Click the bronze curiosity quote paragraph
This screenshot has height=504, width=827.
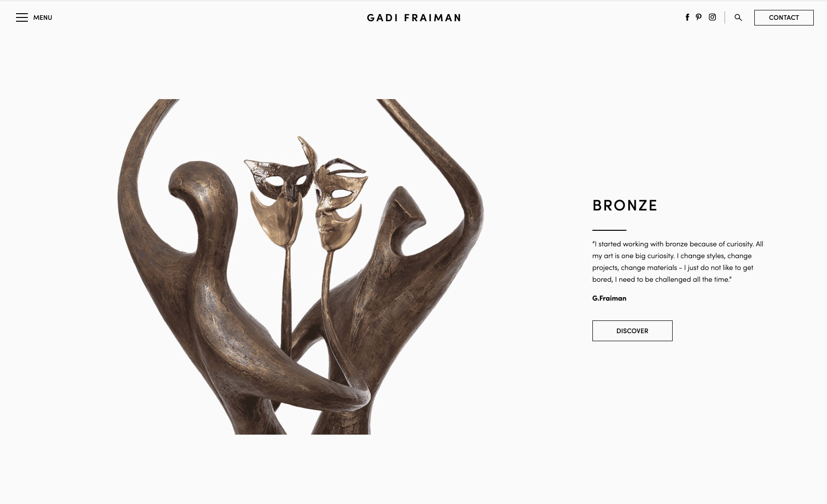pos(678,261)
